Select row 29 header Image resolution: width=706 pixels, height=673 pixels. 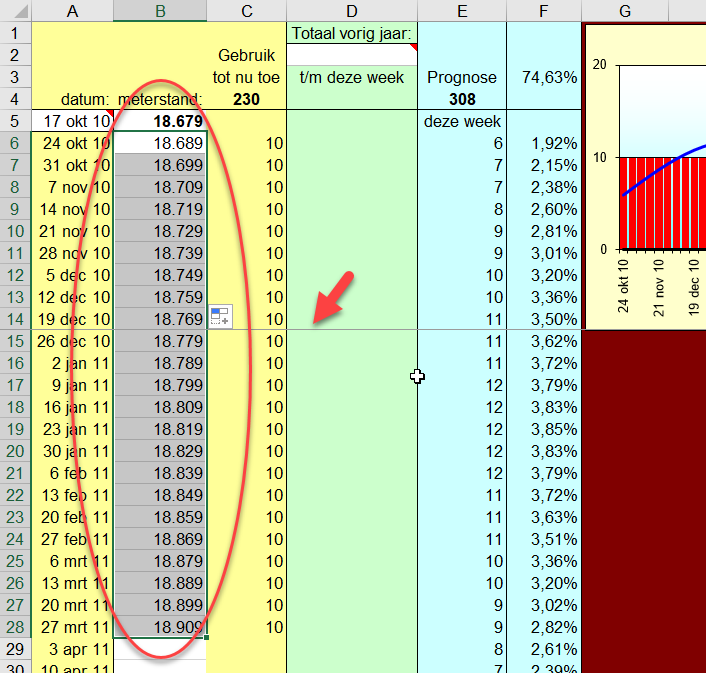15,649
